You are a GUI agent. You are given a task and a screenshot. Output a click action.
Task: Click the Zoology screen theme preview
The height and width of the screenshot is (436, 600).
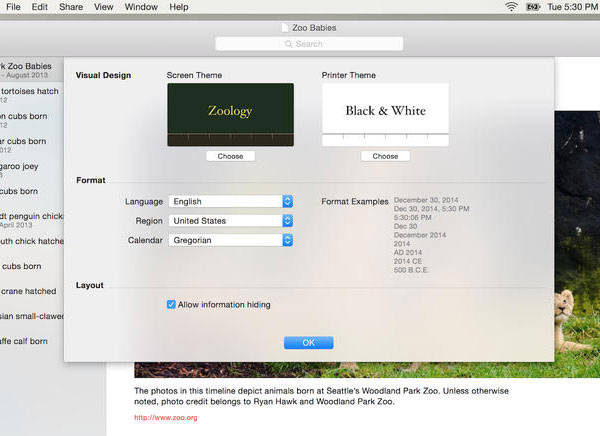pos(231,114)
